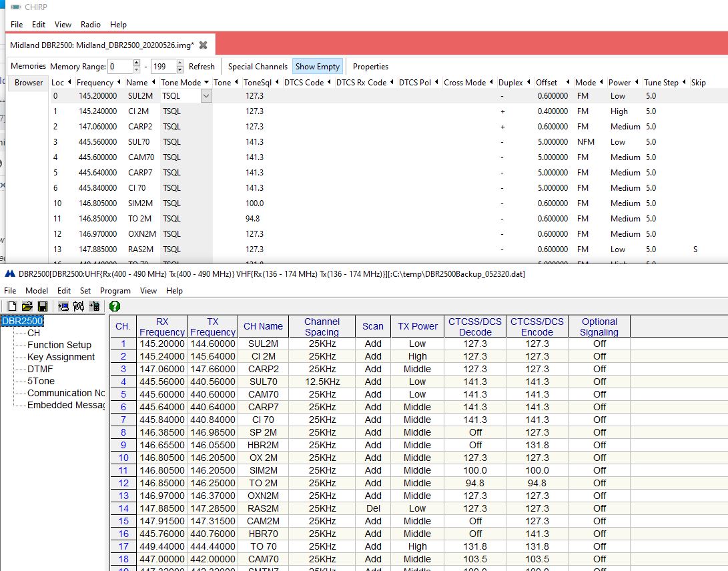Click the Frequency column sort arrow
The height and width of the screenshot is (571, 728).
click(119, 82)
